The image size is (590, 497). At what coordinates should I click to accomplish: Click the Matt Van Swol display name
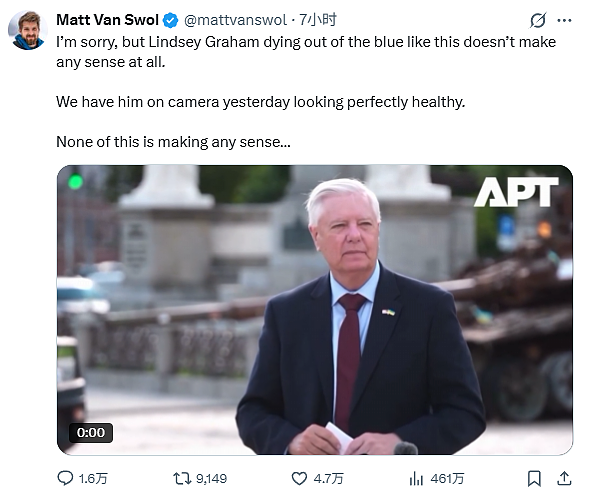click(107, 20)
